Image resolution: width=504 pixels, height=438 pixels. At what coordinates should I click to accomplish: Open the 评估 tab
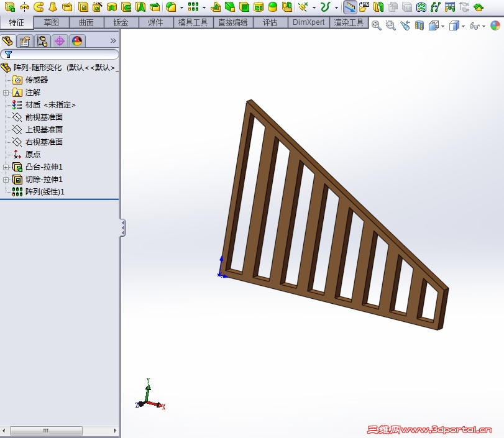coord(270,22)
